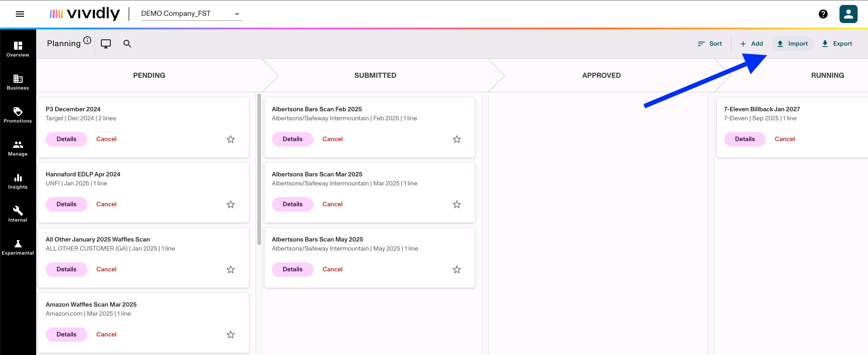Open Details for P3 December 2024
This screenshot has height=355, width=868.
tap(66, 139)
